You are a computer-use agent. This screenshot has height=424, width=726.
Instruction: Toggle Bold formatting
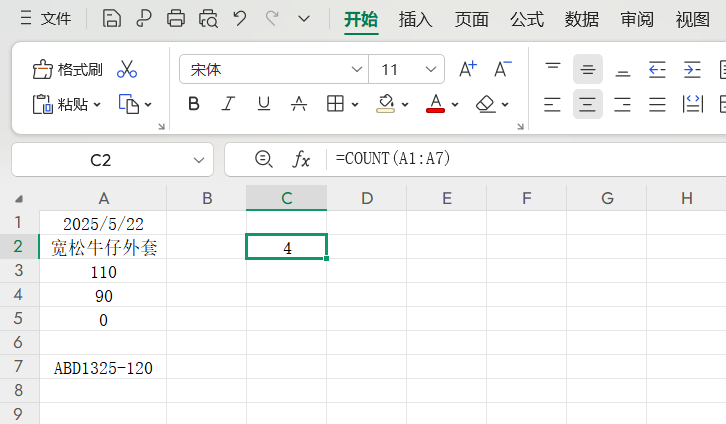(x=194, y=104)
